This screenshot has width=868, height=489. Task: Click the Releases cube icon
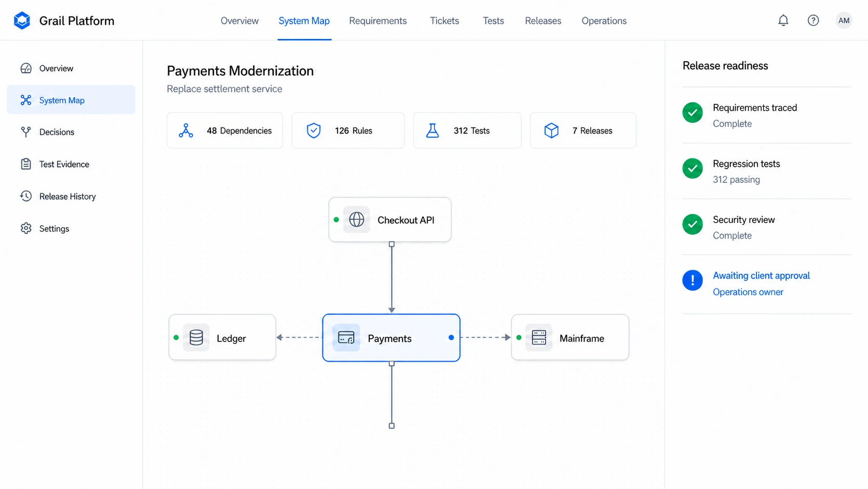(x=551, y=130)
